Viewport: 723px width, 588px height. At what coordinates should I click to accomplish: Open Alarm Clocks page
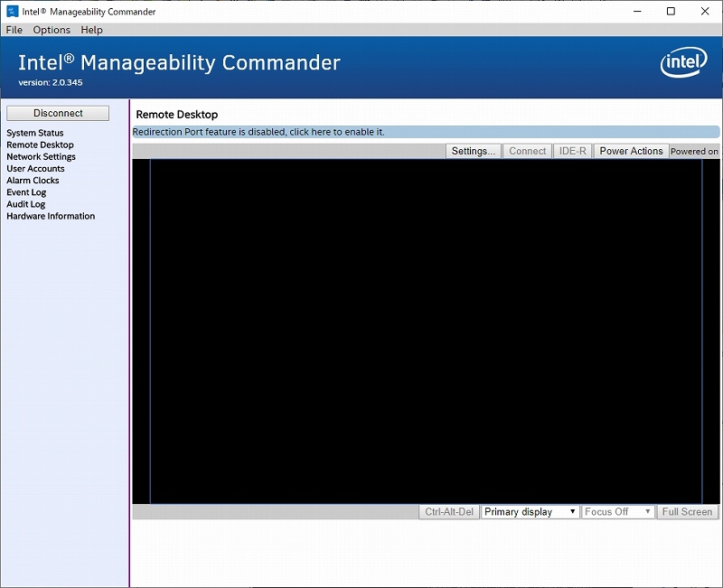pos(33,180)
